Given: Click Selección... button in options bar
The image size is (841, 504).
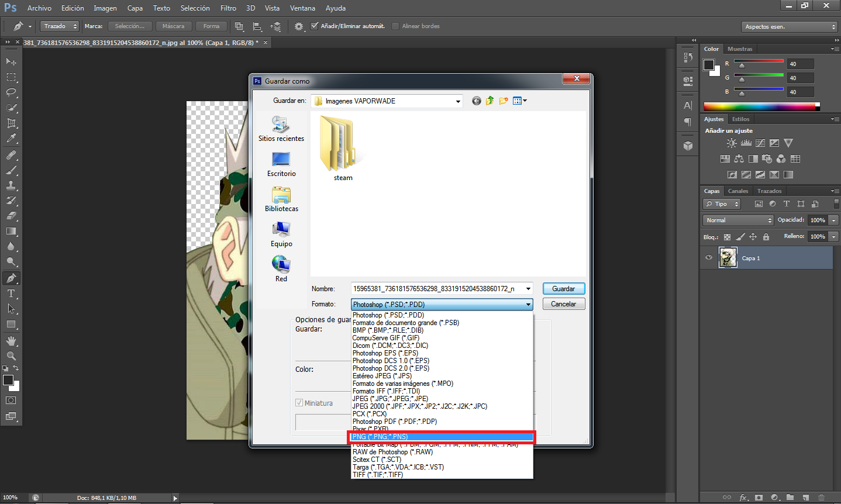Looking at the screenshot, I should pos(130,26).
